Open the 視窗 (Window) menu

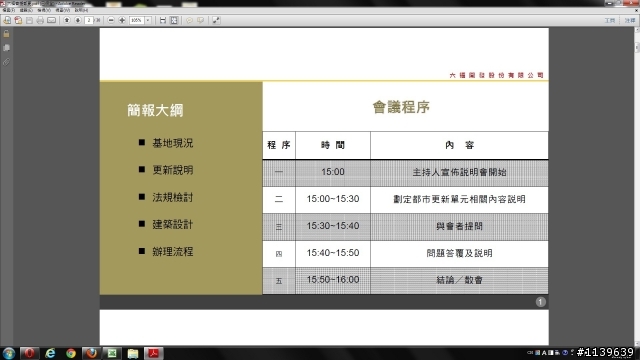pos(62,10)
